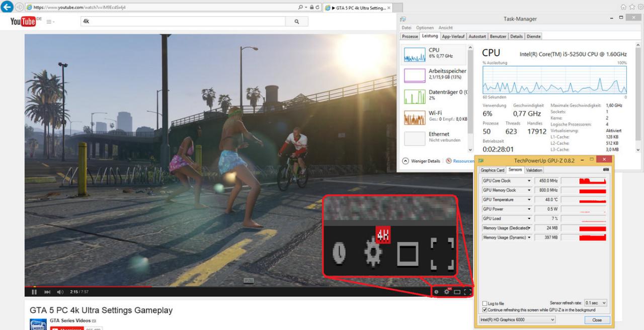644x330 pixels.
Task: Click the YouTube search magnifier button
Action: tap(297, 22)
